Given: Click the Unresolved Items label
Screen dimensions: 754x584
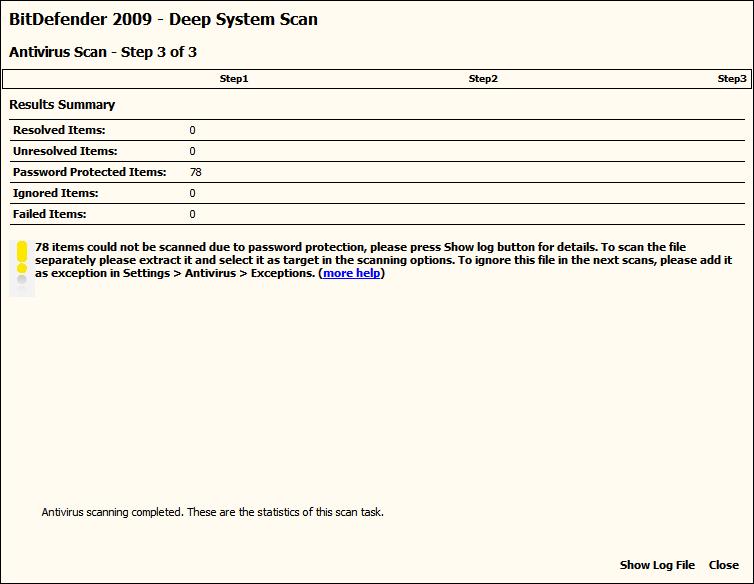Looking at the screenshot, I should (x=65, y=151).
